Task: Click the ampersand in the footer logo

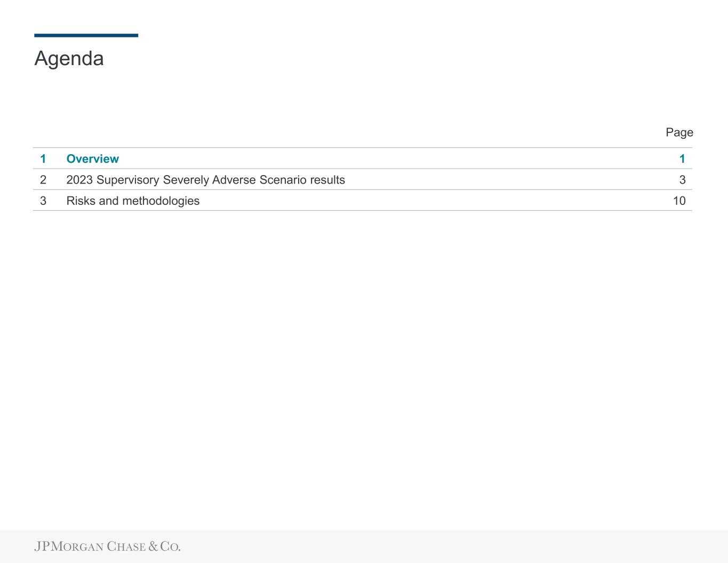Action: coord(153,546)
